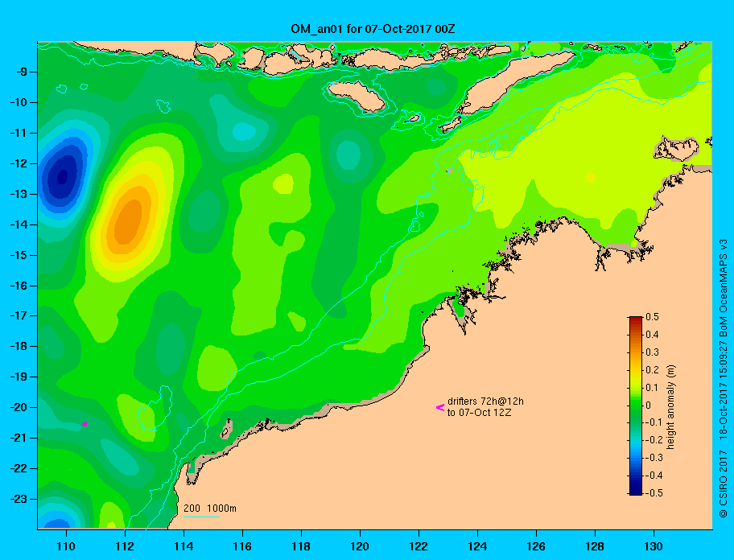Click the 0.4 value on the colorbar
The height and width of the screenshot is (560, 734).
click(652, 335)
